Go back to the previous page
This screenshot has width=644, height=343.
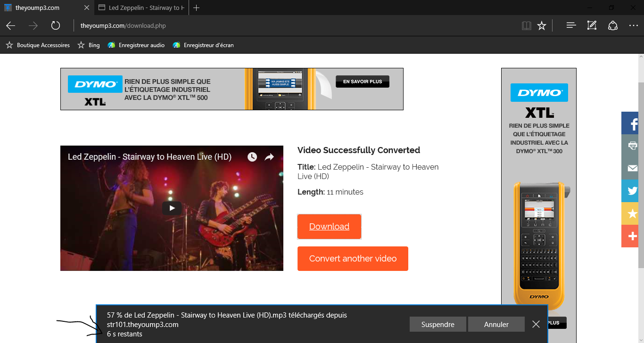click(x=11, y=25)
